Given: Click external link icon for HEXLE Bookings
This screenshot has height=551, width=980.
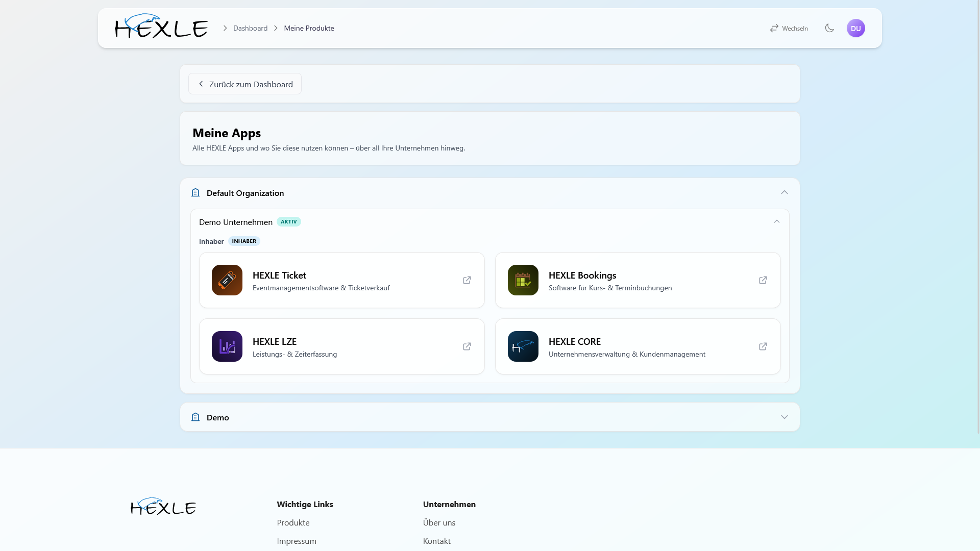Looking at the screenshot, I should 763,280.
